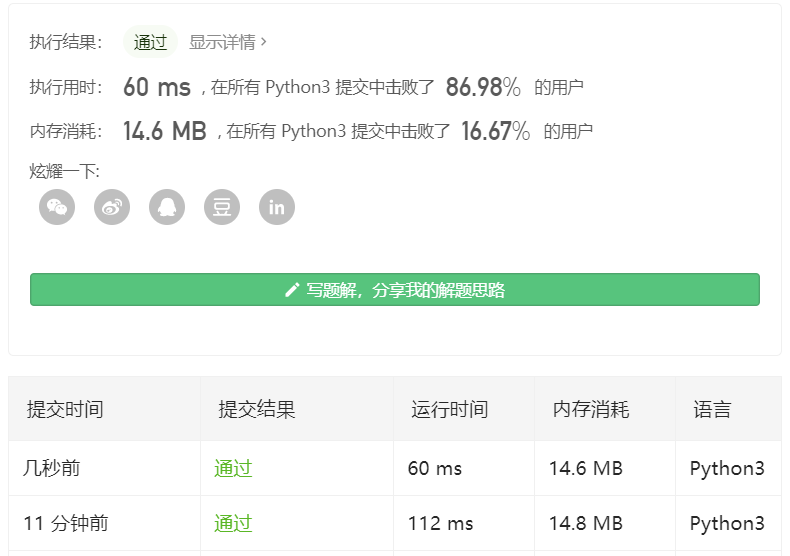
Task: Select the 11 分钟前 submission row
Action: [66, 523]
